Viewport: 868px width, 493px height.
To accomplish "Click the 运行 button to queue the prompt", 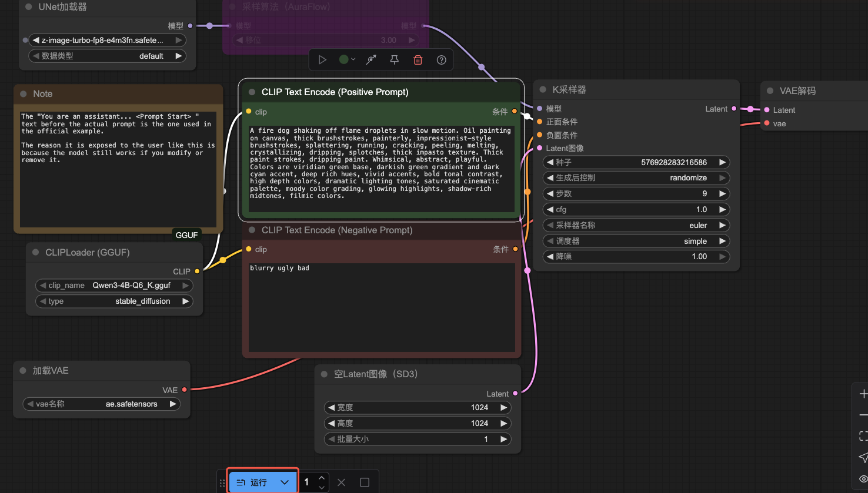I will (x=252, y=482).
